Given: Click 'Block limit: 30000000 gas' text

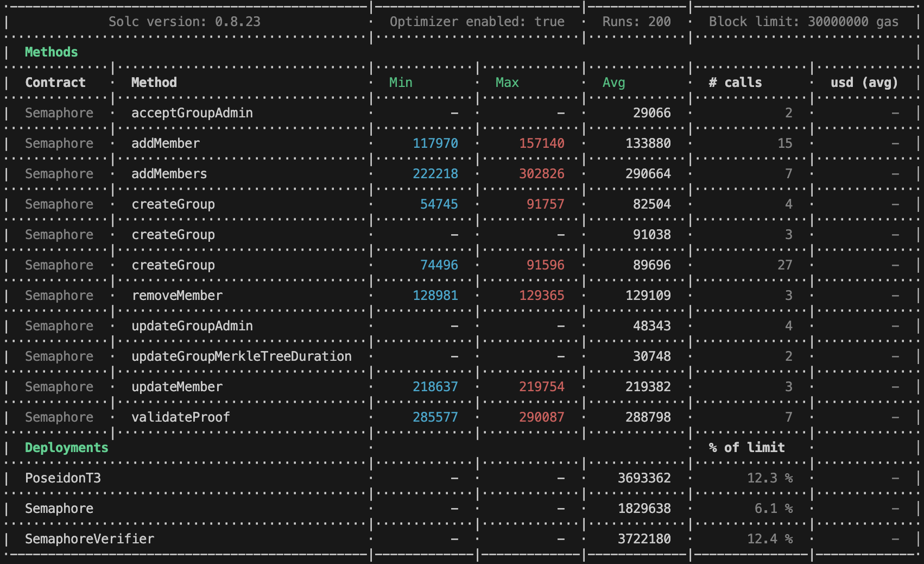Looking at the screenshot, I should (803, 22).
